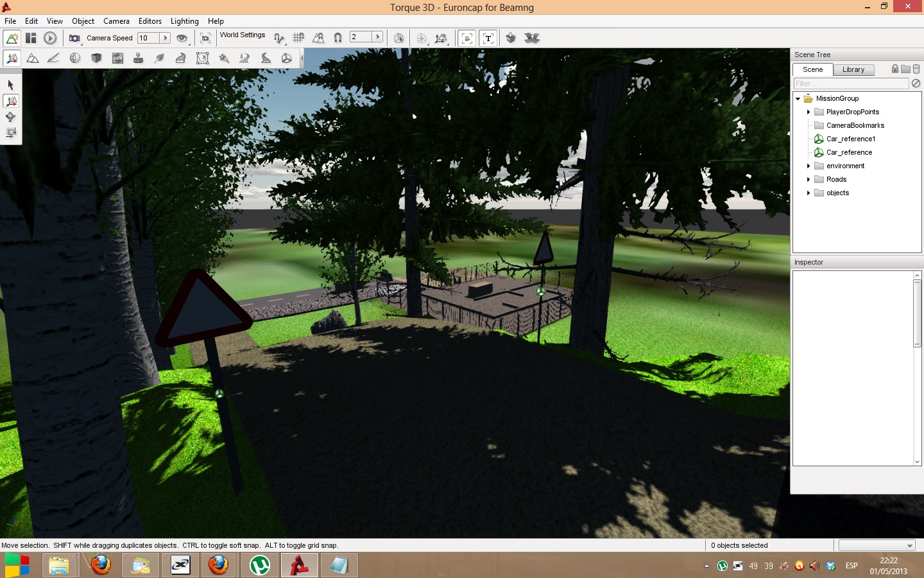This screenshot has width=924, height=578.
Task: Open the File menu
Action: (10, 21)
